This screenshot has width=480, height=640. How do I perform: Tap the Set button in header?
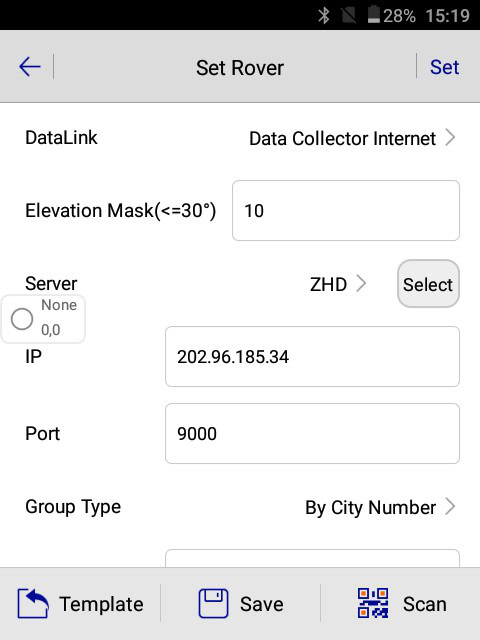(x=444, y=67)
